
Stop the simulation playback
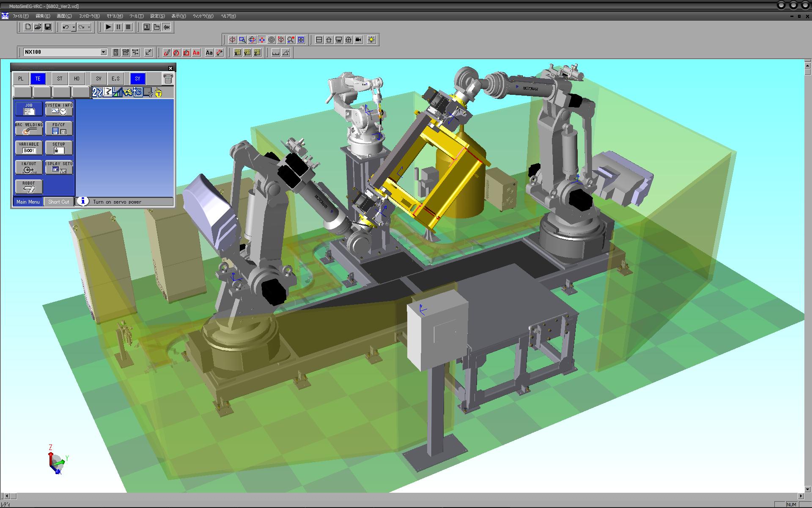click(129, 27)
